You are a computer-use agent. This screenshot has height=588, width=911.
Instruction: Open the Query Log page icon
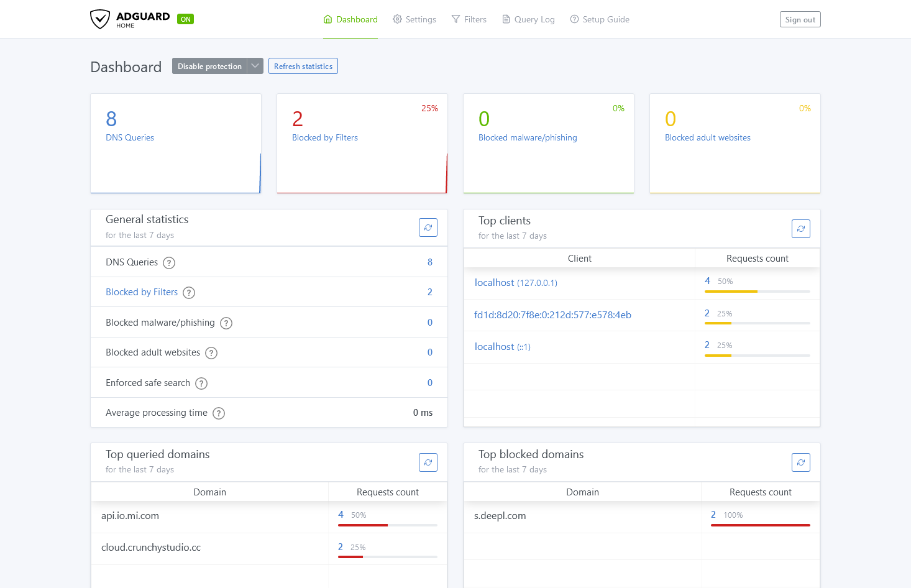click(505, 19)
